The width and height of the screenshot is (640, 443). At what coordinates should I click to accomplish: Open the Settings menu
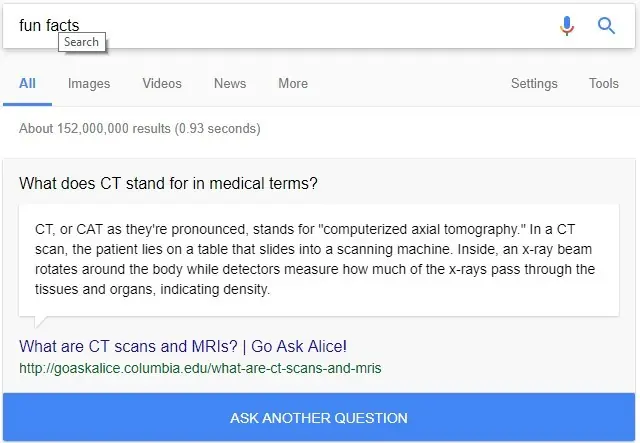(x=534, y=83)
